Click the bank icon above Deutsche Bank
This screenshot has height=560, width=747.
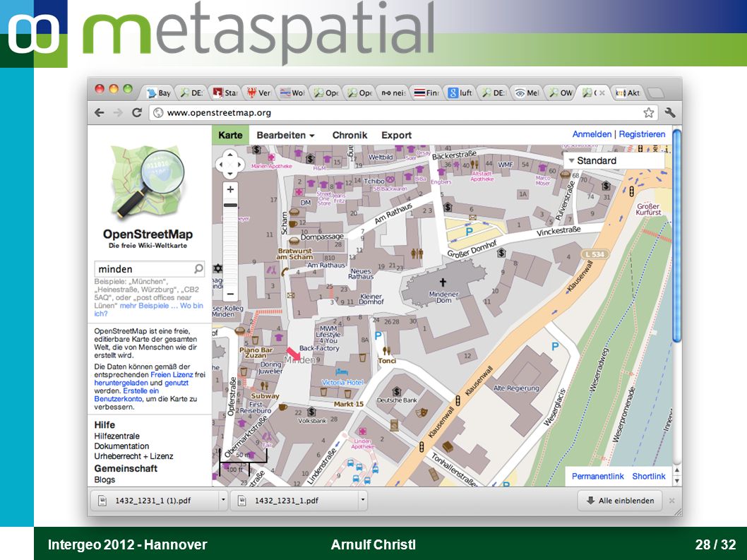396,391
